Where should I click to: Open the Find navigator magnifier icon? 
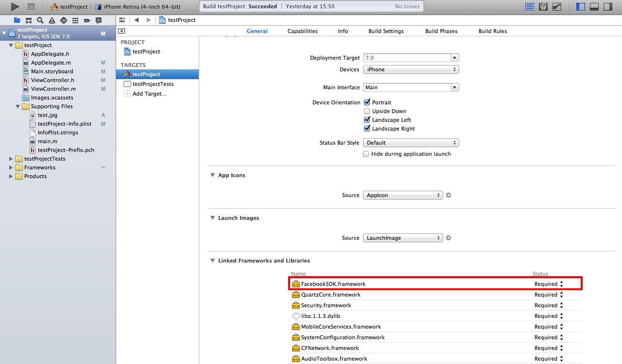point(40,20)
